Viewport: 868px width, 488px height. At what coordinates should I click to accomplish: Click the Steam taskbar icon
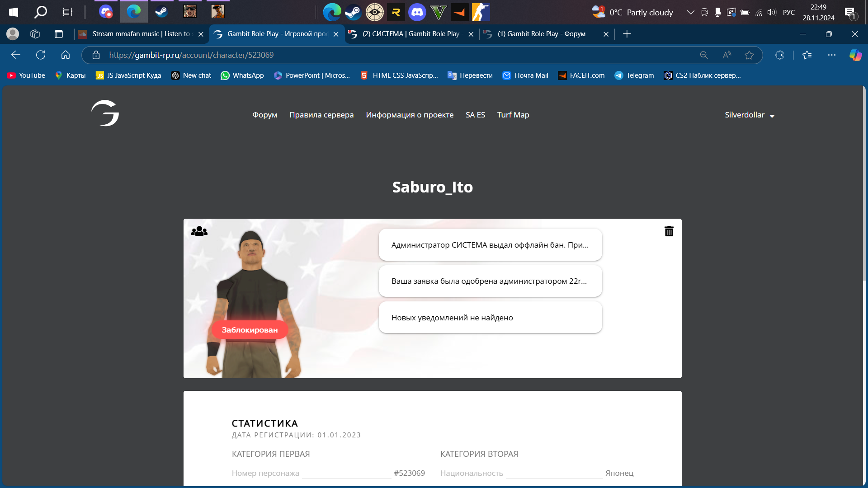pos(353,12)
